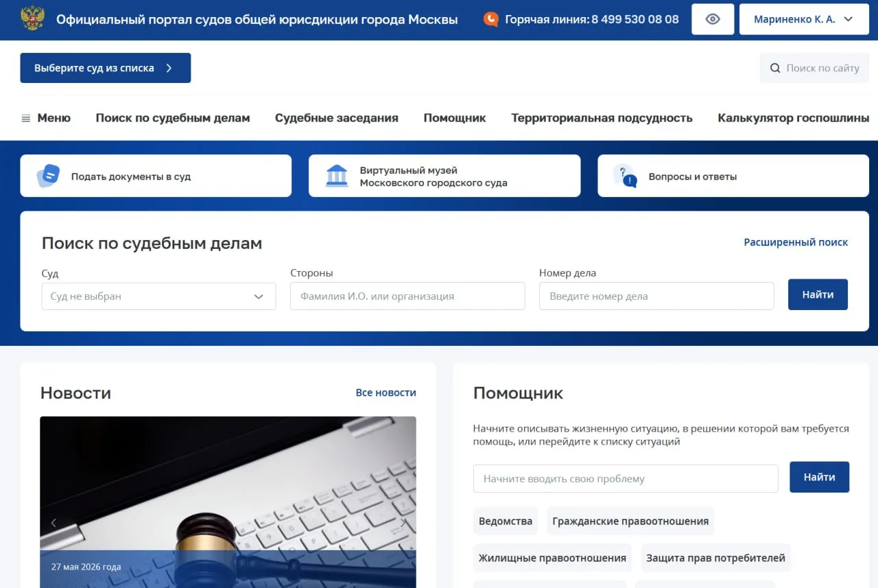Select the Жилищные правоотношения tag
Viewport: 878px width, 588px height.
click(552, 558)
